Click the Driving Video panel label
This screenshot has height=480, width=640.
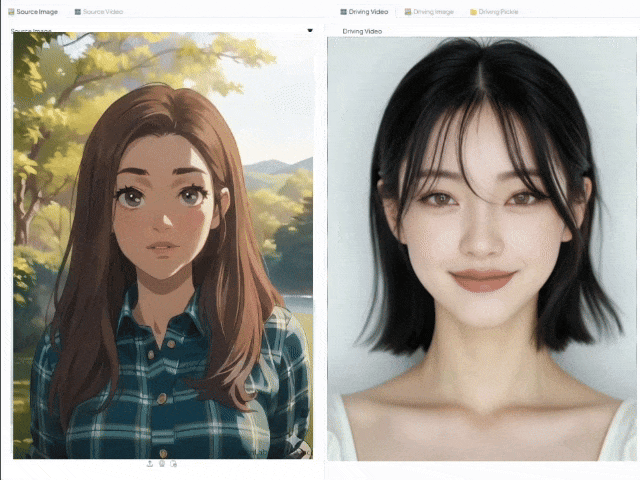[362, 31]
